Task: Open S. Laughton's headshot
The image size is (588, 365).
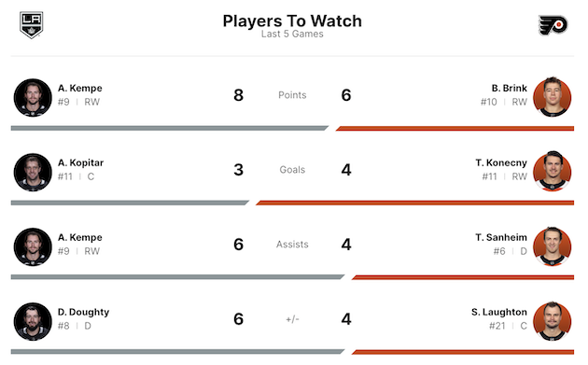Action: point(552,321)
